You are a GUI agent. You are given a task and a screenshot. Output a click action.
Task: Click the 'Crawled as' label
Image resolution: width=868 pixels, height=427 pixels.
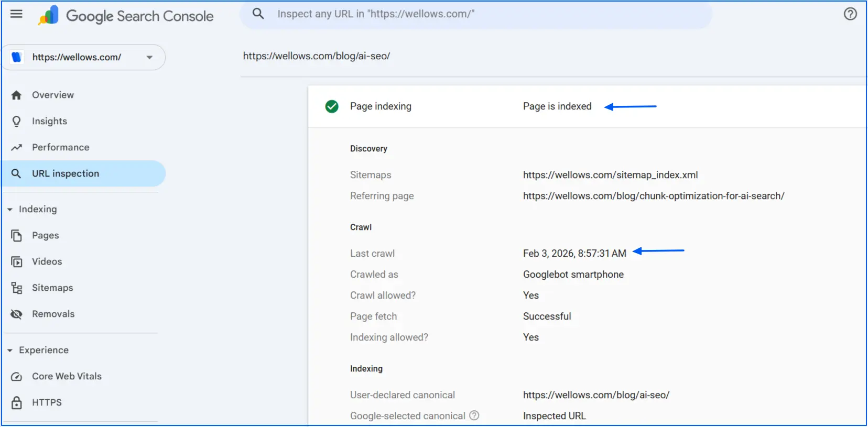pyautogui.click(x=374, y=275)
